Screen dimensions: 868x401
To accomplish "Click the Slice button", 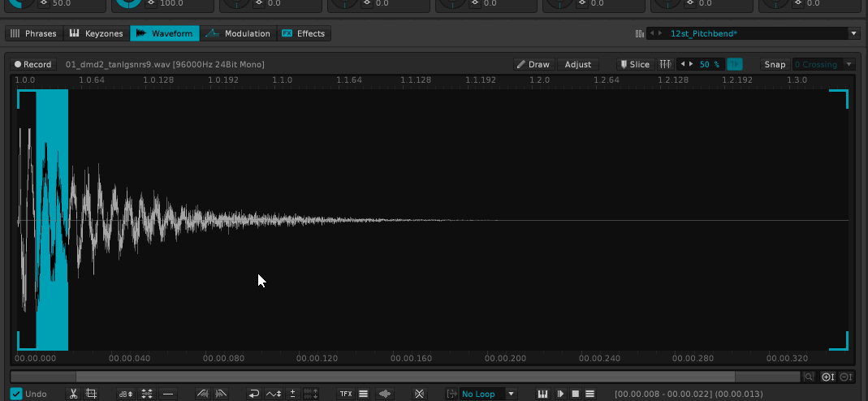I will 634,64.
